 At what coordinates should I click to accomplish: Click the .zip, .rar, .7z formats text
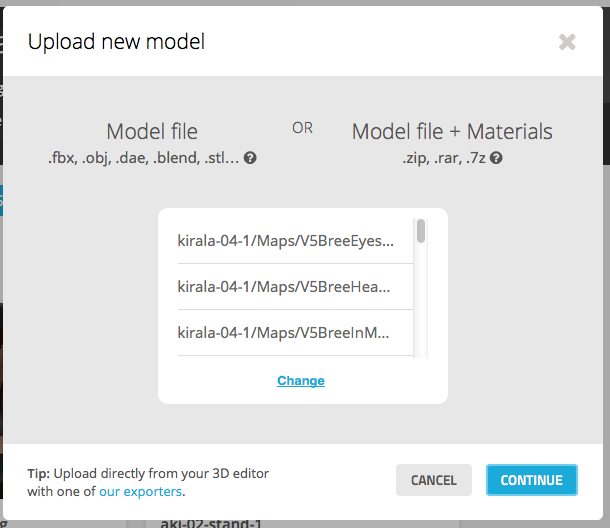(444, 158)
